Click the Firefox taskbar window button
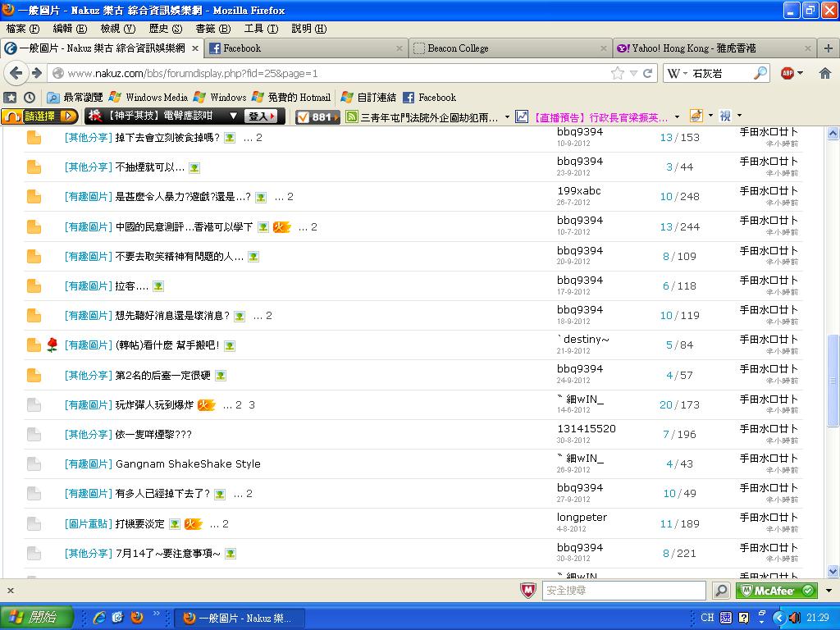This screenshot has width=840, height=630. point(240,619)
